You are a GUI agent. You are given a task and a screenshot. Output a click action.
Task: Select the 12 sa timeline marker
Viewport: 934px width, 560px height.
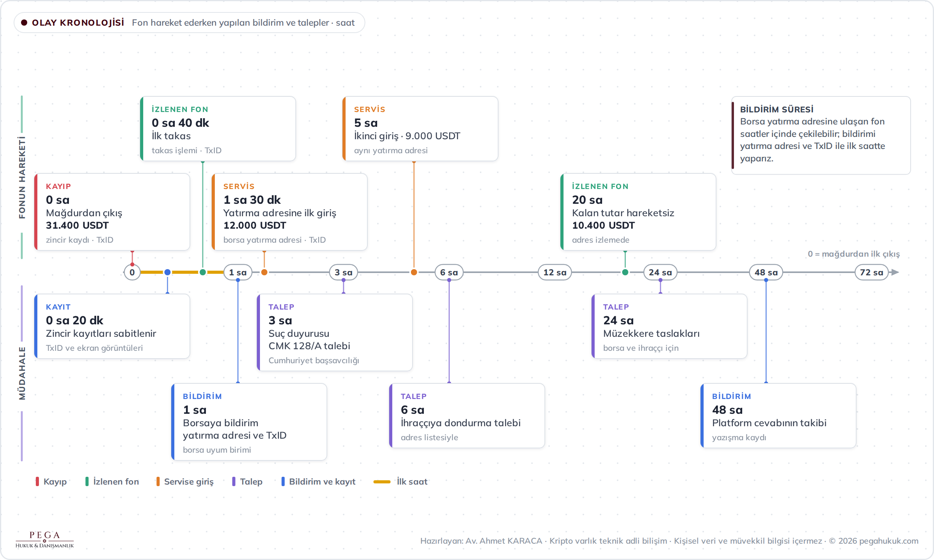(x=555, y=272)
